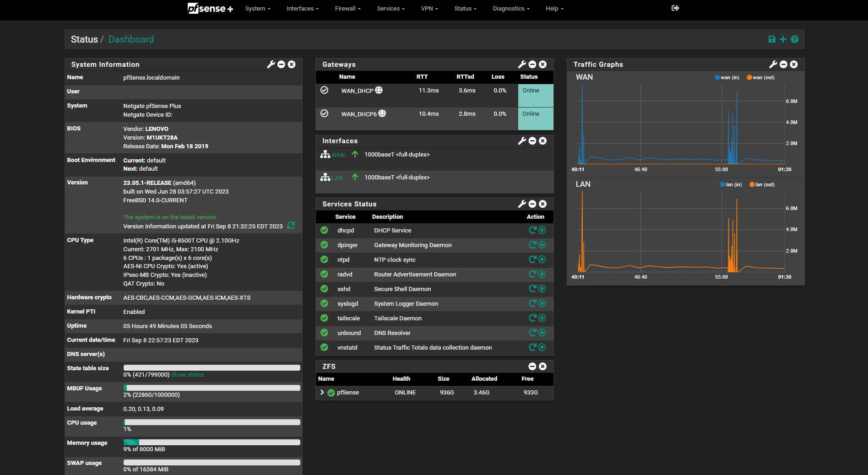Viewport: 868px width, 475px height.
Task: Collapse the ZFS widget
Action: (x=532, y=367)
